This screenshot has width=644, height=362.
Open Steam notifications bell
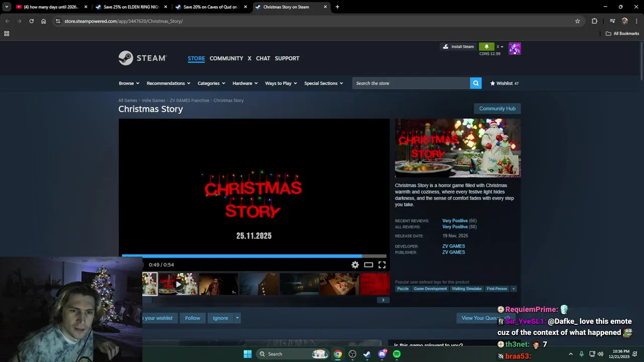(x=487, y=47)
